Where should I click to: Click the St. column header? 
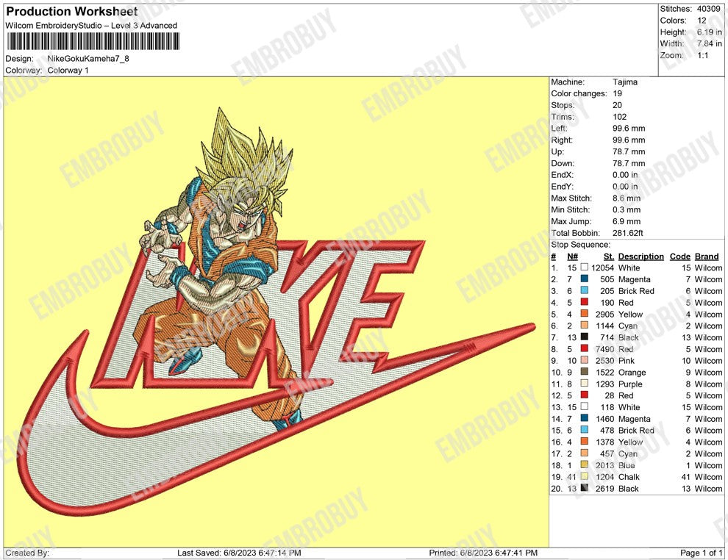(609, 256)
